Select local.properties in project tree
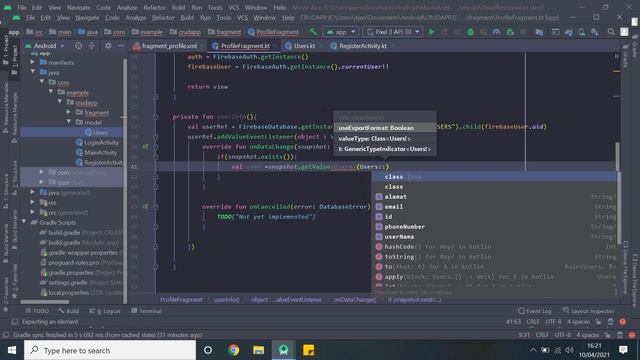The width and height of the screenshot is (640, 360). [69, 293]
